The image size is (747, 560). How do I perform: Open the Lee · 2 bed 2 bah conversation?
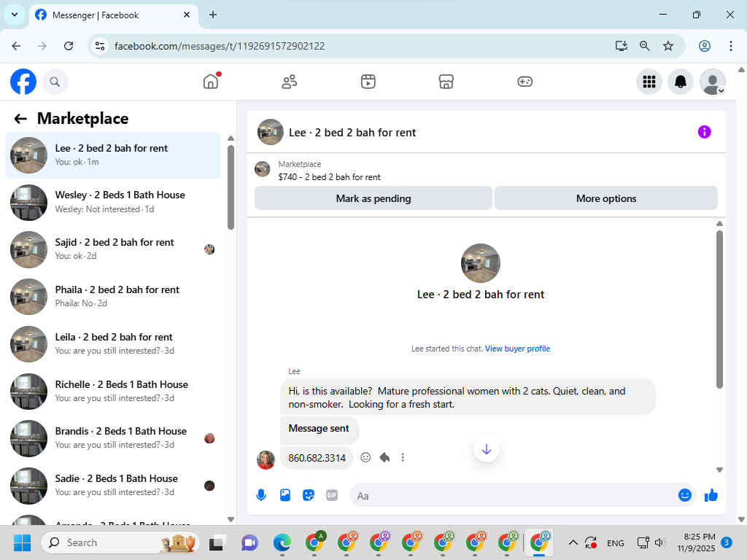click(113, 155)
